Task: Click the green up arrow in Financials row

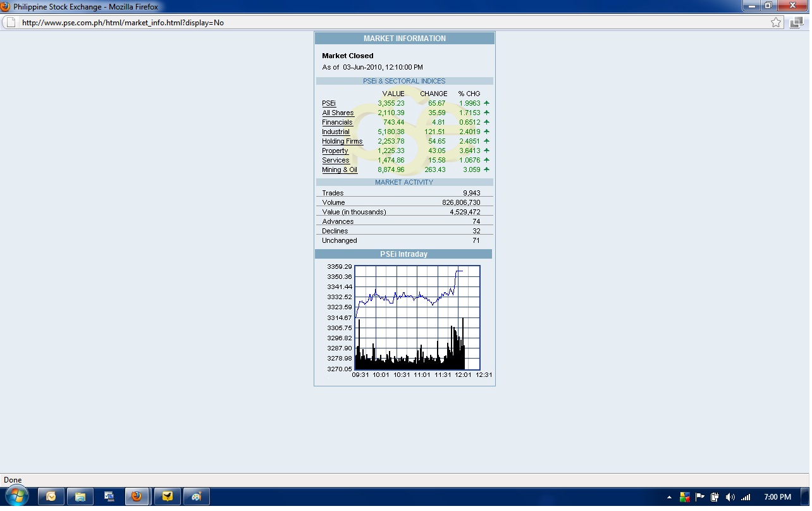Action: click(486, 122)
